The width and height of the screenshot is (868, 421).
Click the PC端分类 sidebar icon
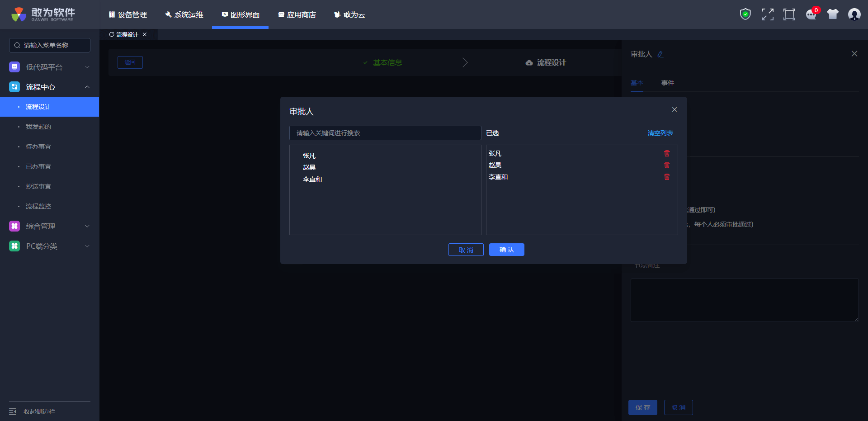pyautogui.click(x=14, y=246)
